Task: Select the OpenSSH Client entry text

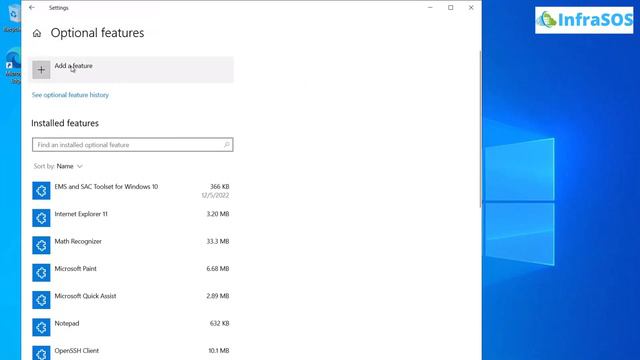Action: [77, 351]
